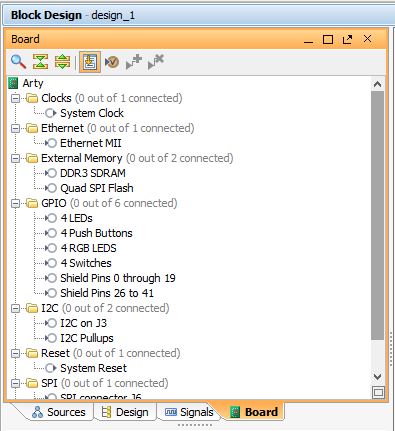
Task: Select the 4 RGB LEDS item
Action: pyautogui.click(x=88, y=248)
